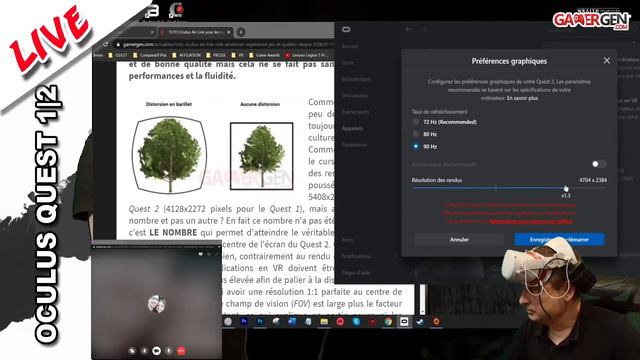Open Photoshop from the taskbar
The image size is (640, 360).
(260, 322)
